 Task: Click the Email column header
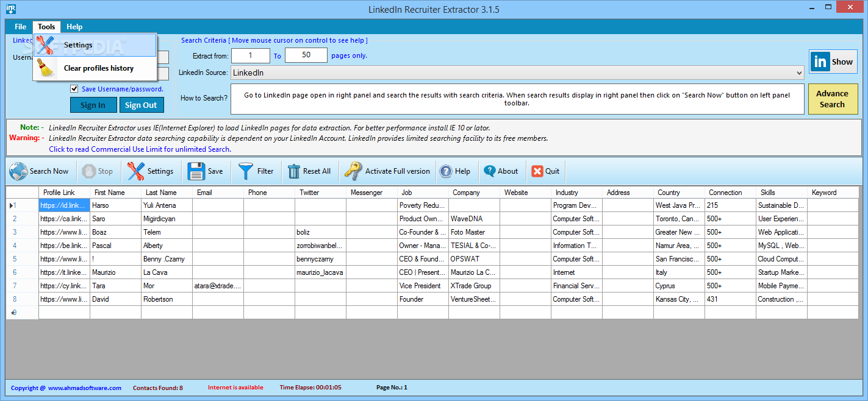coord(218,193)
